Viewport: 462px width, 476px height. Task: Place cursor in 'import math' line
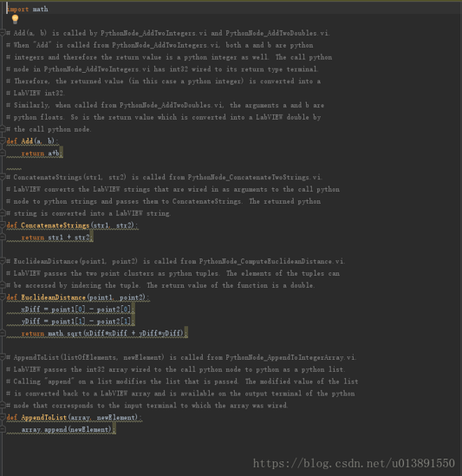tap(28, 10)
